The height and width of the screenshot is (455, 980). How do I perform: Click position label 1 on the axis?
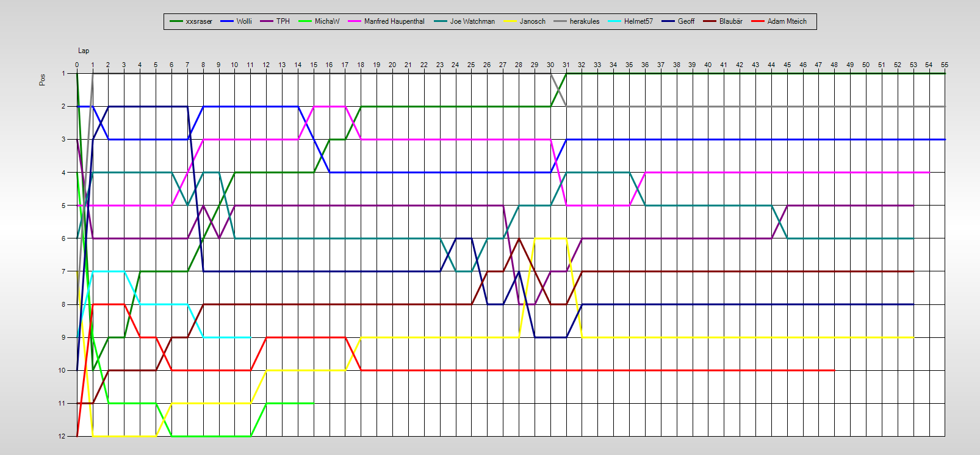[x=63, y=73]
